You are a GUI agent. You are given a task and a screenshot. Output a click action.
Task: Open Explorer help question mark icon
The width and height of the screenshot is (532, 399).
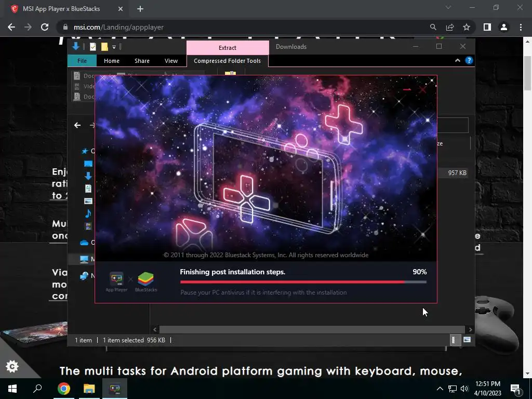(469, 60)
